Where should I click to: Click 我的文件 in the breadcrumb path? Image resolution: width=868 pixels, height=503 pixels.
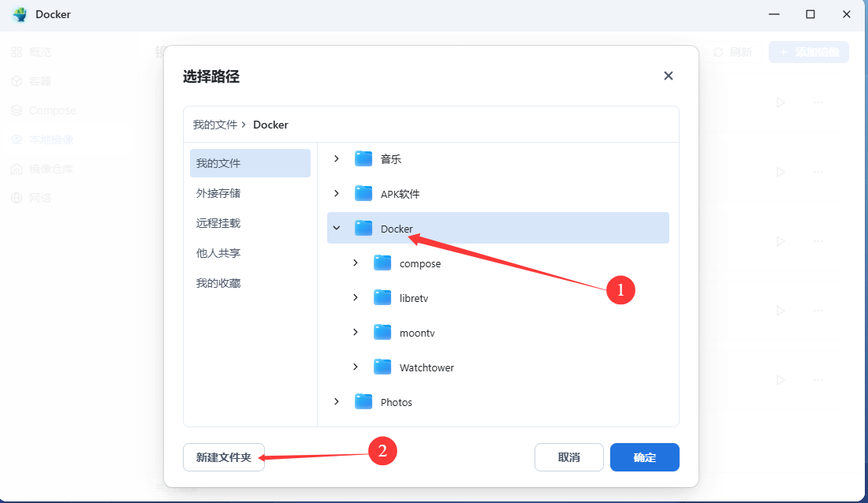[x=214, y=125]
